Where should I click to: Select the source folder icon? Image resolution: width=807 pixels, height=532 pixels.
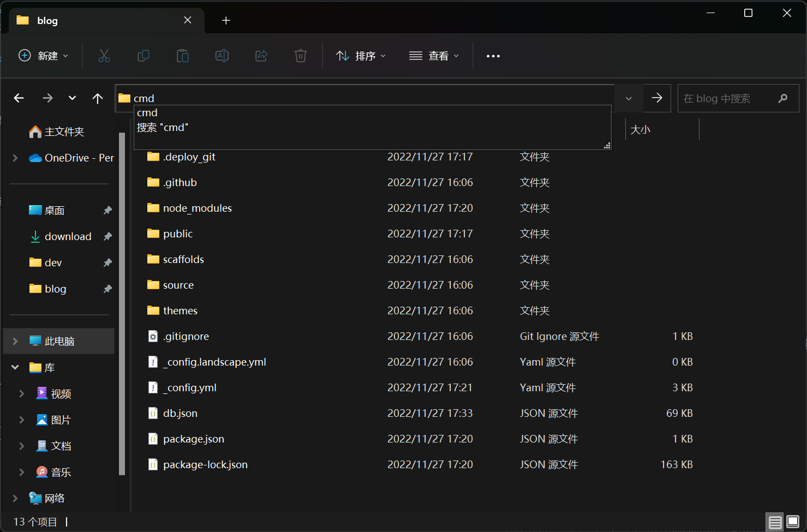153,285
